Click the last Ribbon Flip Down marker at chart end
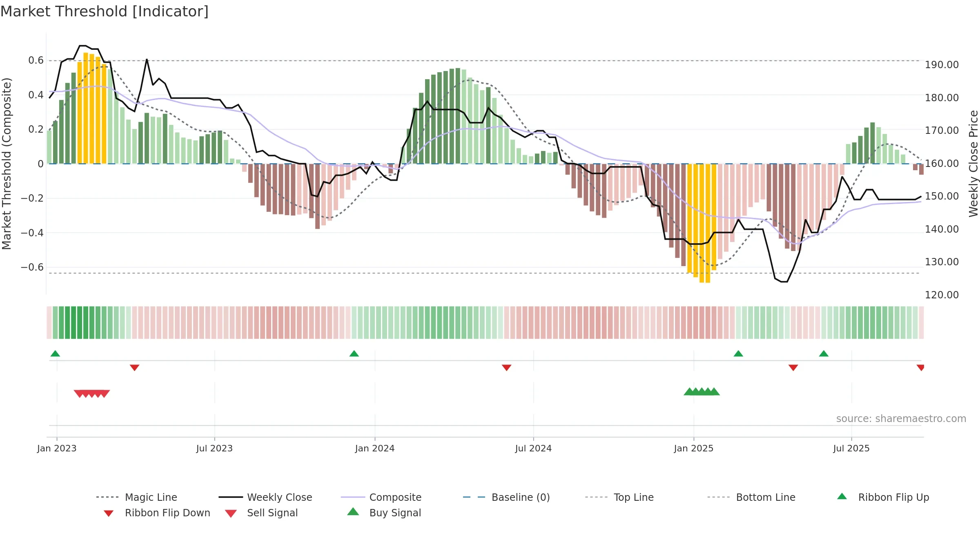Image resolution: width=980 pixels, height=551 pixels. click(920, 368)
